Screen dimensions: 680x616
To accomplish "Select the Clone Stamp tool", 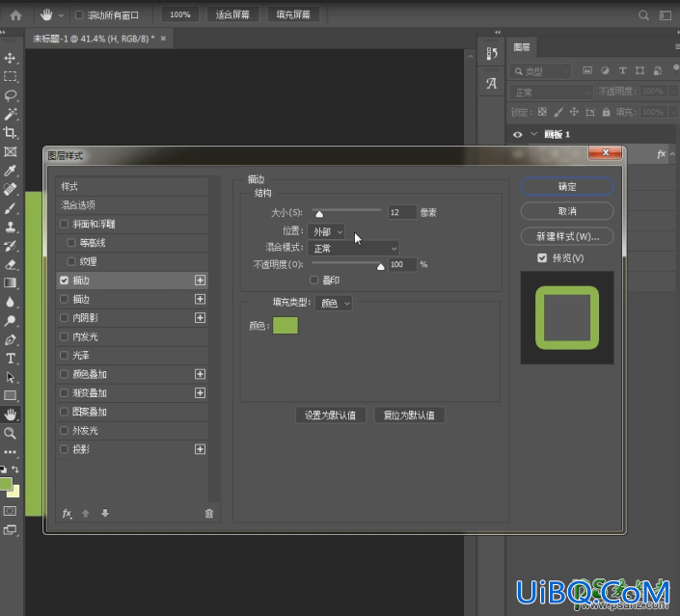I will click(10, 227).
